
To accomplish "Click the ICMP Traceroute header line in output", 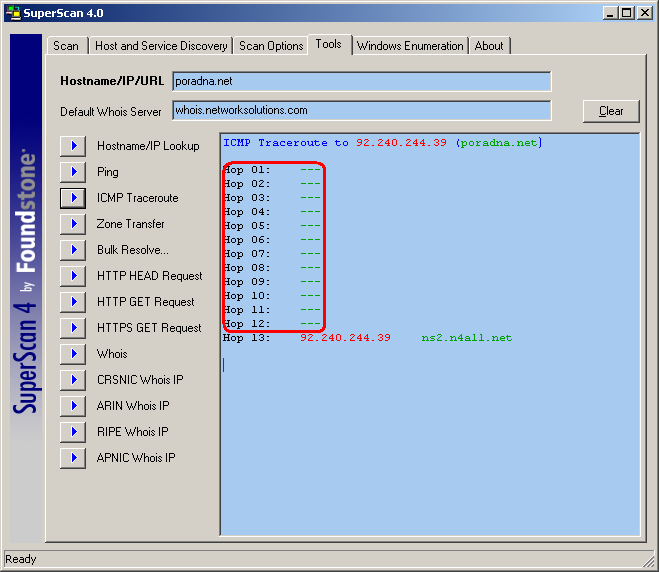I will point(382,143).
